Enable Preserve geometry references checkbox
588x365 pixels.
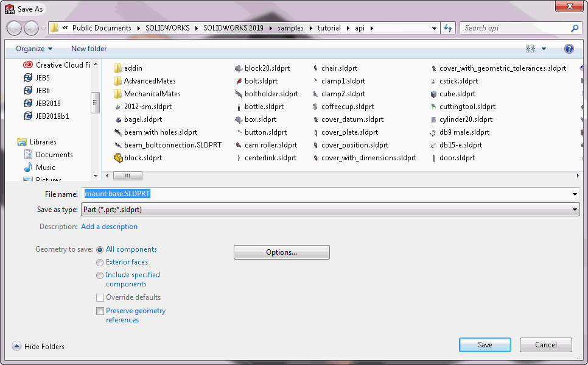point(100,311)
